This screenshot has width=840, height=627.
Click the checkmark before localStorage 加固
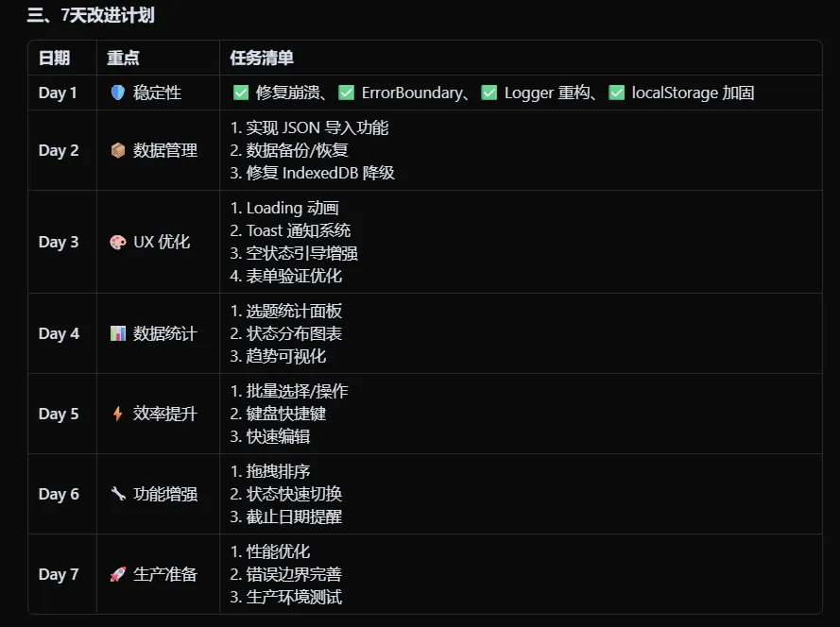[x=617, y=93]
